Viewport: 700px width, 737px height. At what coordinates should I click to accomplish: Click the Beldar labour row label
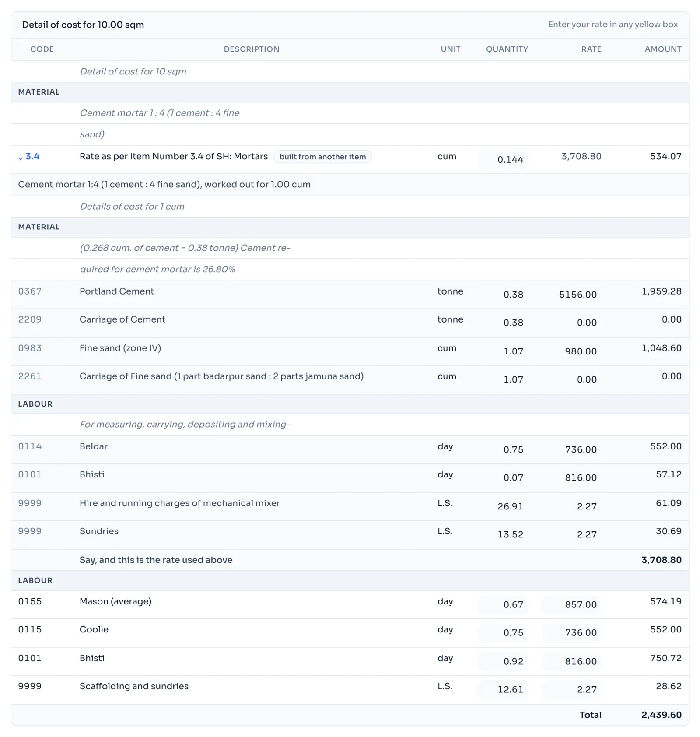[x=94, y=446]
